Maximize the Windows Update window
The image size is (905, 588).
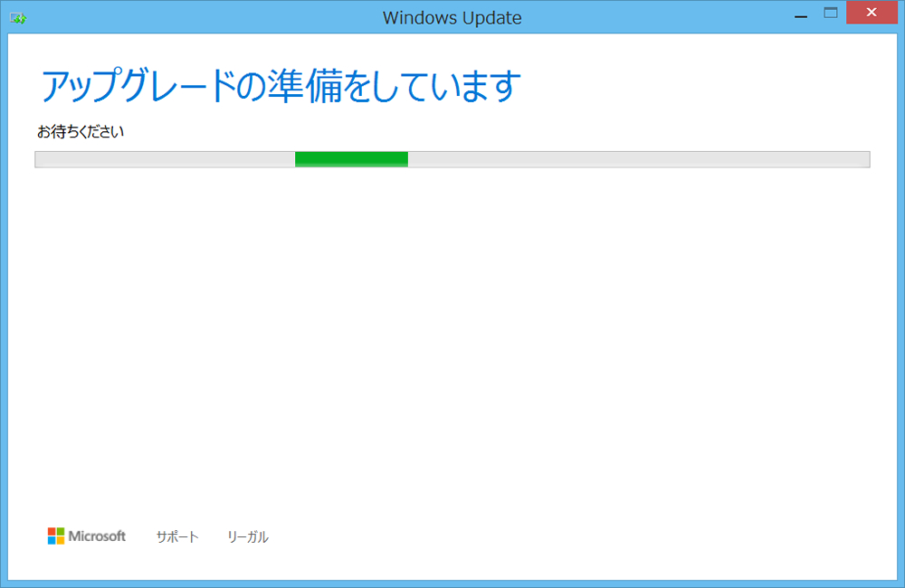tap(831, 14)
